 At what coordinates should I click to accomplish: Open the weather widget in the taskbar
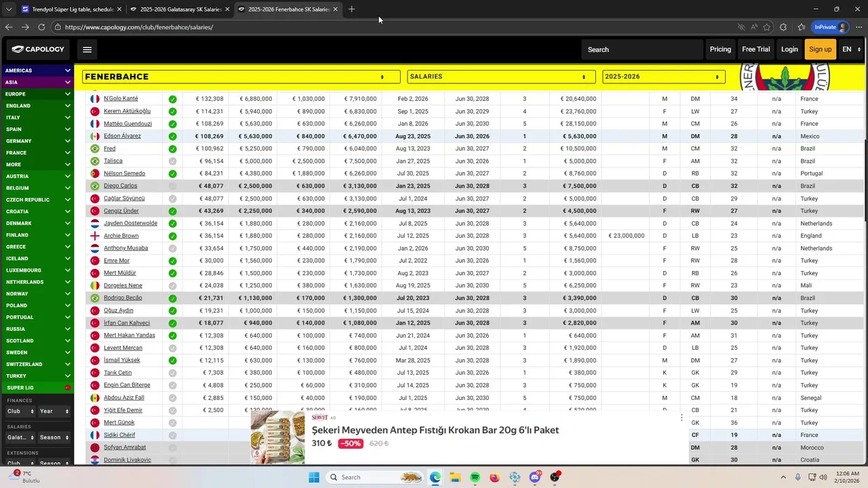26,476
